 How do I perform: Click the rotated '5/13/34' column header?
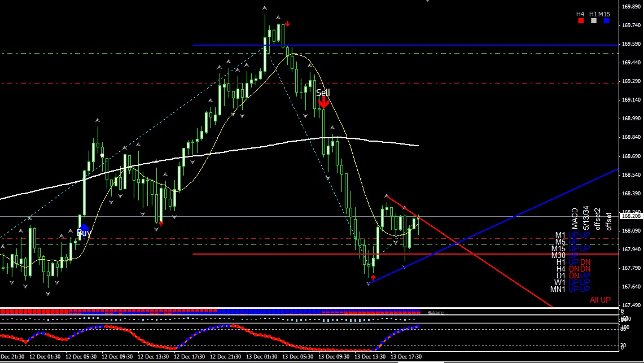pos(586,218)
